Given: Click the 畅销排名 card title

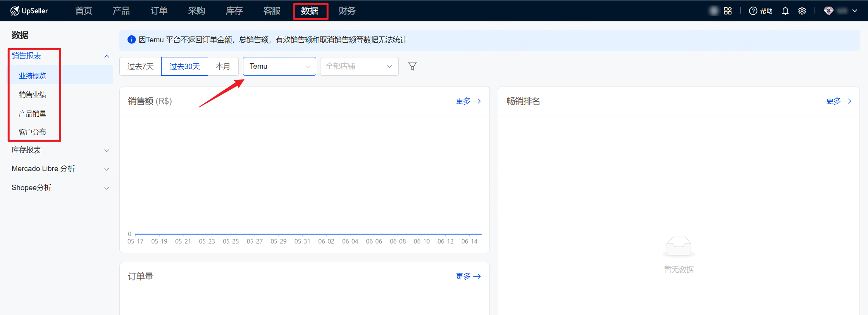Looking at the screenshot, I should click(x=524, y=101).
